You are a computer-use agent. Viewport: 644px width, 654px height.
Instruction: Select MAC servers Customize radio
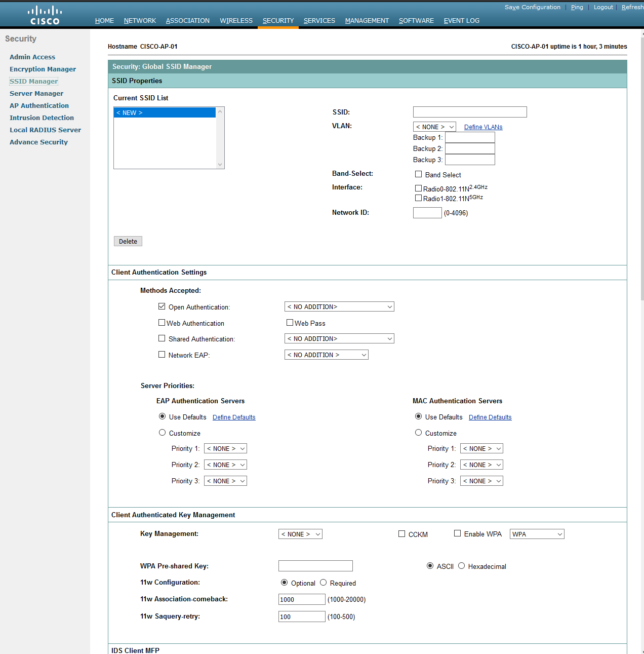[x=418, y=433]
